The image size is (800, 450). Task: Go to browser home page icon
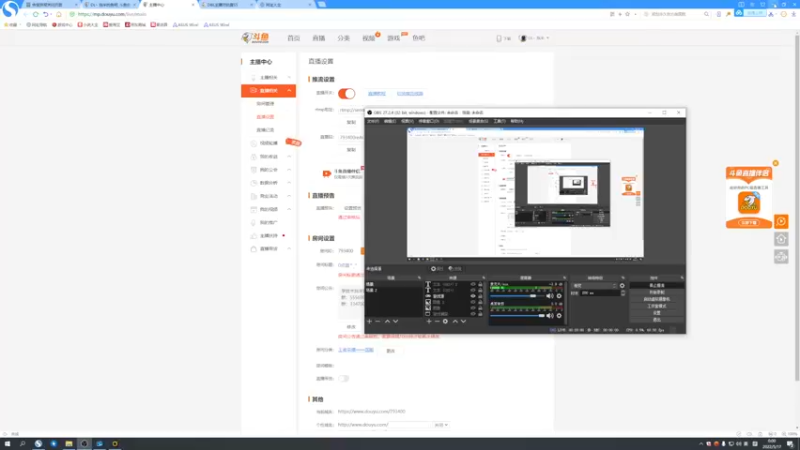[x=59, y=14]
